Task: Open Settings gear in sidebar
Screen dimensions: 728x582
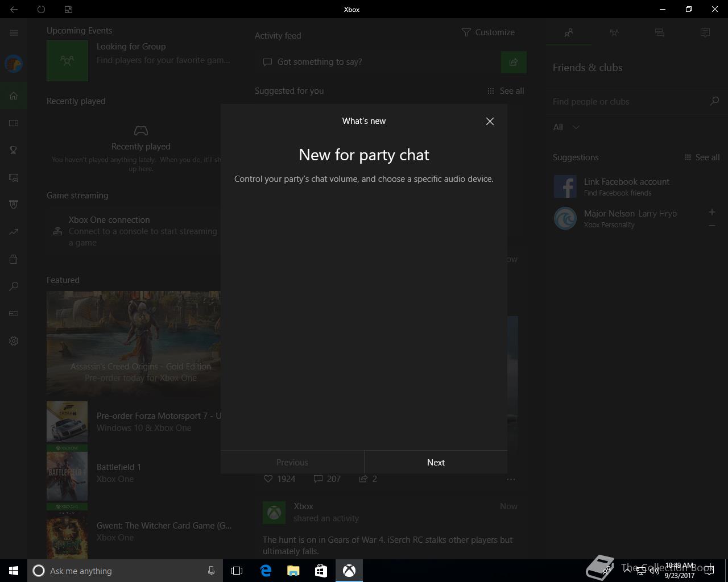Action: 14,341
